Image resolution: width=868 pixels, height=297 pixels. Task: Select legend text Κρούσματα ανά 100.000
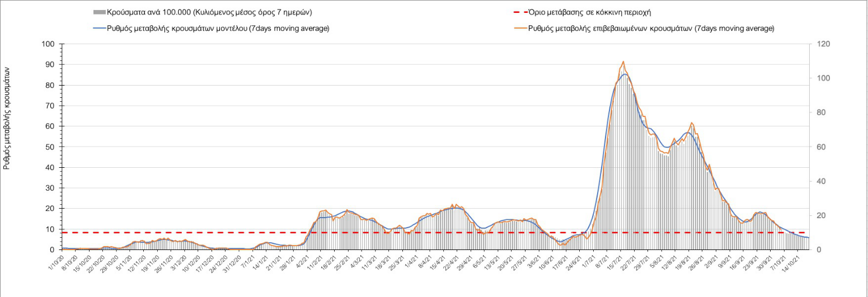[209, 12]
